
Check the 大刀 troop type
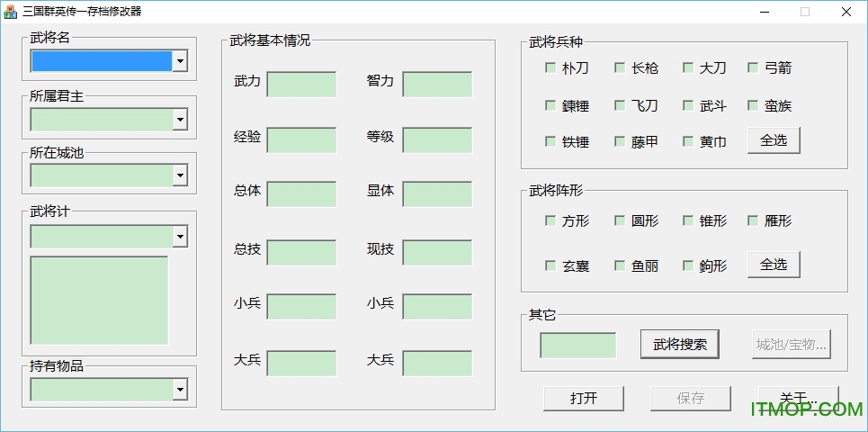[x=687, y=67]
